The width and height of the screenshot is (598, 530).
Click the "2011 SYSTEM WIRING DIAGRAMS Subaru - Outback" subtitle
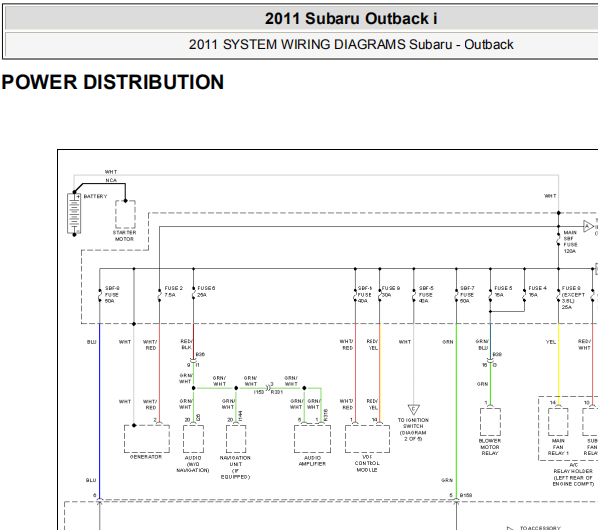(x=350, y=45)
